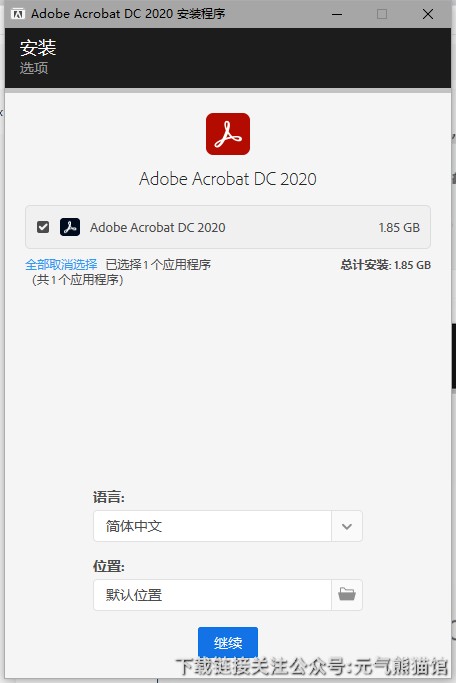Viewport: 456px width, 683px height.
Task: Click the 全部取消选择 link
Action: tap(61, 264)
